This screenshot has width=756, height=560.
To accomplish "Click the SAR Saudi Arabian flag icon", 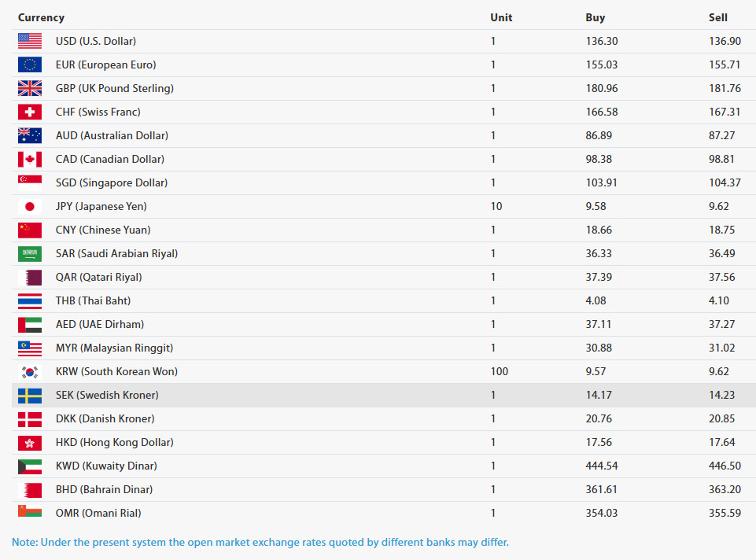I will [29, 253].
